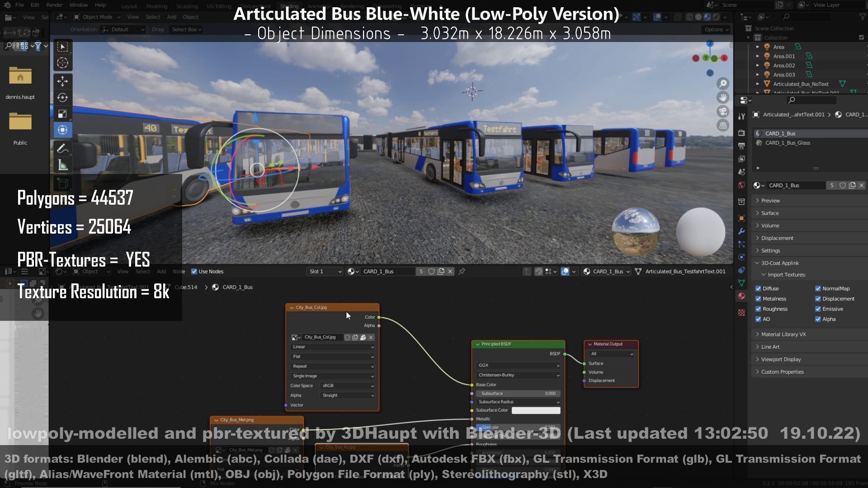This screenshot has width=868, height=488.
Task: Uncheck the NormalMap import texture option
Action: coord(818,288)
